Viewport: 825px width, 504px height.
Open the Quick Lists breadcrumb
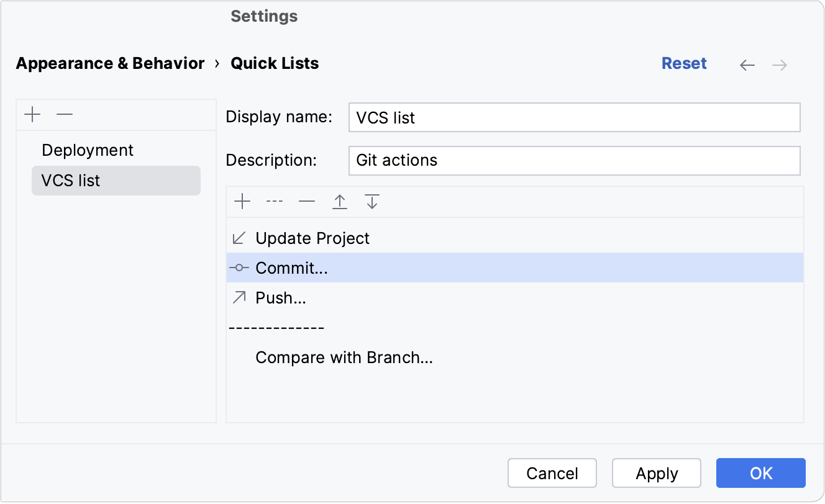(x=275, y=63)
